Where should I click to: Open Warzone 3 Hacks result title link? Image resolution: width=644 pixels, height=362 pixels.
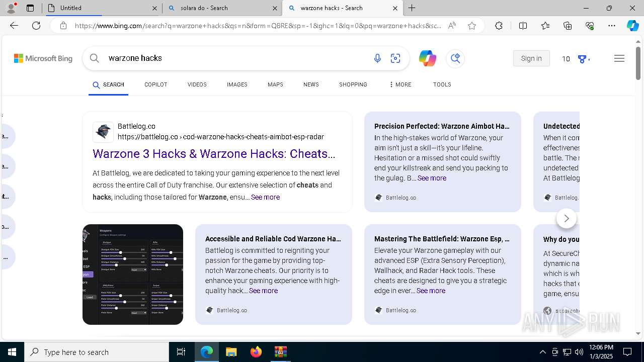click(214, 154)
